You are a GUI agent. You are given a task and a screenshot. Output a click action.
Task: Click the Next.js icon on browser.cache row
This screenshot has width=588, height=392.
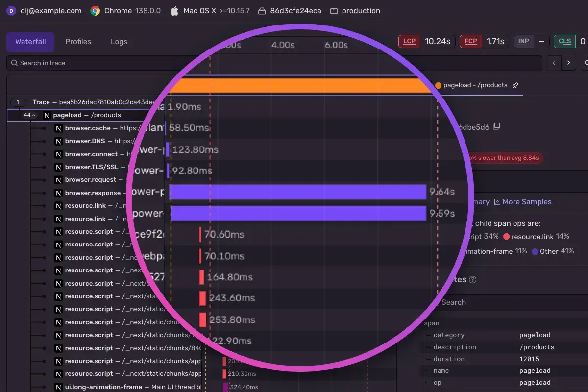coord(58,128)
